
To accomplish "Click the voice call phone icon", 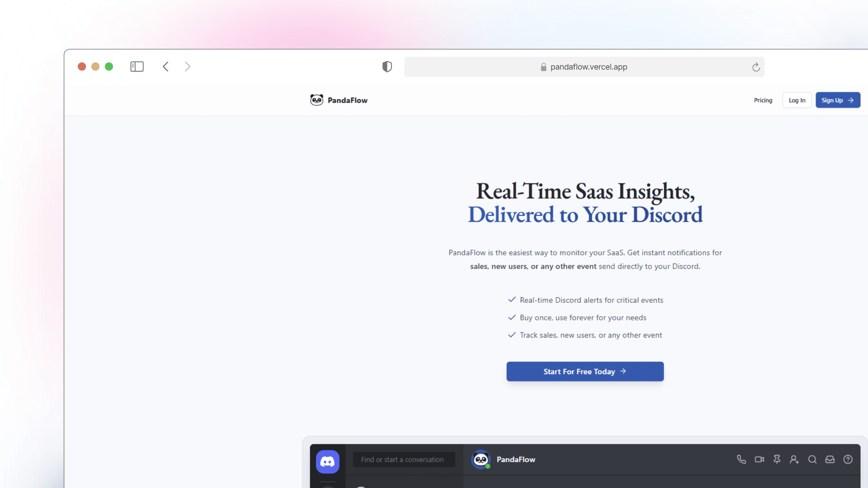I will coord(741,460).
